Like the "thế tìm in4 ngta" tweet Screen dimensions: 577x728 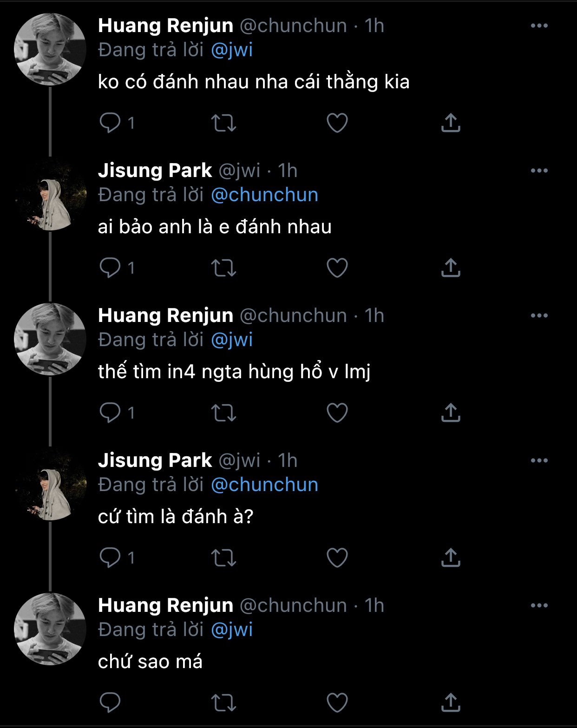pos(337,413)
